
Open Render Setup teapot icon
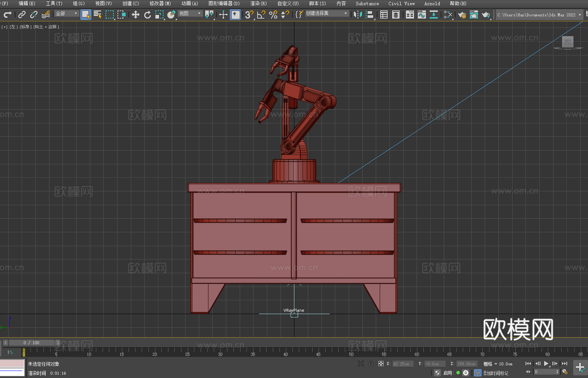coord(462,14)
